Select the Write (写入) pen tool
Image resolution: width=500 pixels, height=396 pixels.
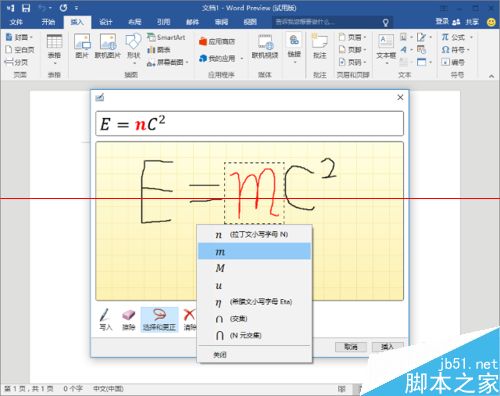[105, 319]
